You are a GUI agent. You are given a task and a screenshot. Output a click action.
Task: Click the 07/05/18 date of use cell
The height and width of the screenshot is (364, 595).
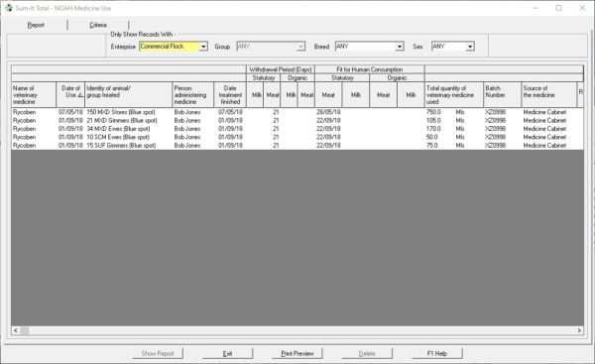(70, 112)
